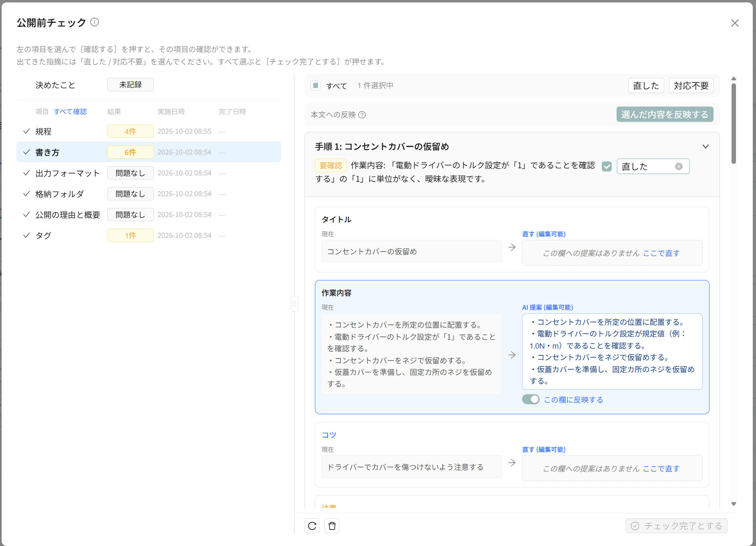Click the チェック完了とする button

click(676, 526)
